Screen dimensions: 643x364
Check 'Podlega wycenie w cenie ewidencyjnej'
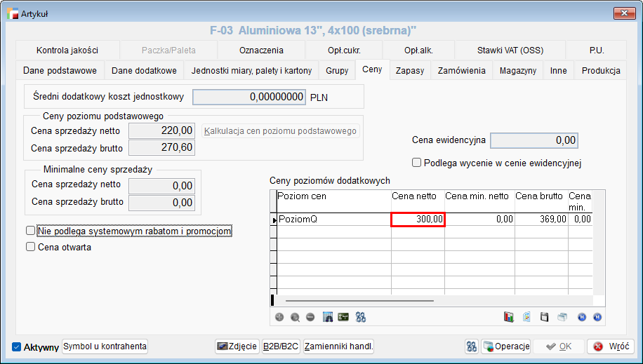tap(417, 163)
